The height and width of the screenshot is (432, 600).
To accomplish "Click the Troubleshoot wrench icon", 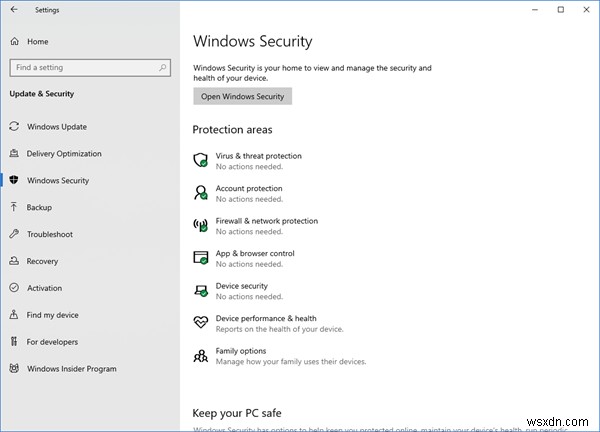I will tap(14, 234).
